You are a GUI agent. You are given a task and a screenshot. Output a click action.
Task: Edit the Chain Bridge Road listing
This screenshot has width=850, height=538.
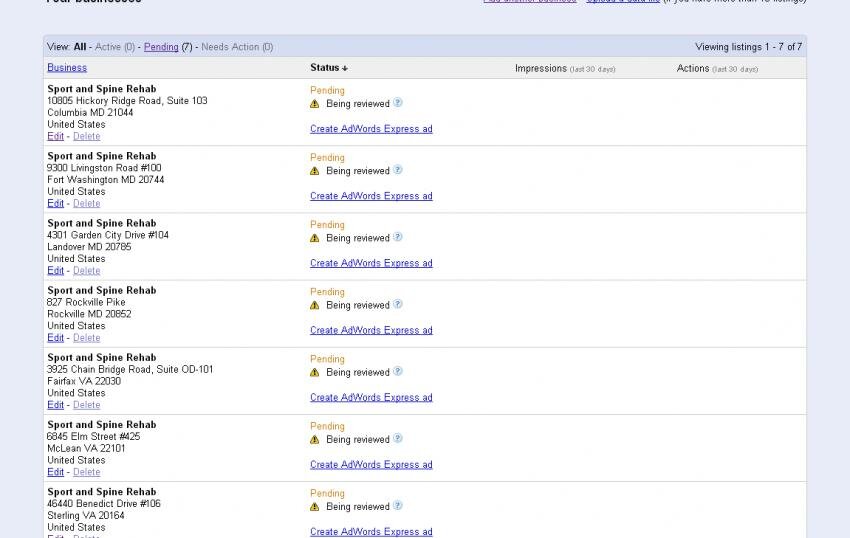tap(55, 405)
